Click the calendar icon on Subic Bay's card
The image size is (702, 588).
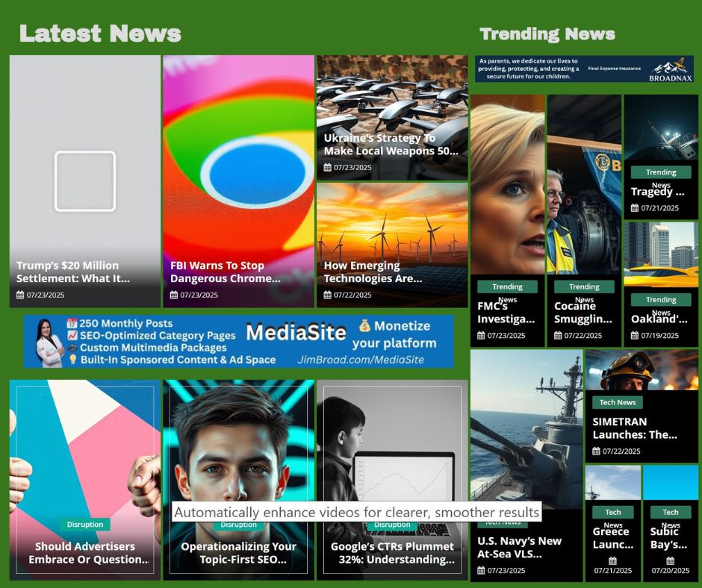(670, 560)
